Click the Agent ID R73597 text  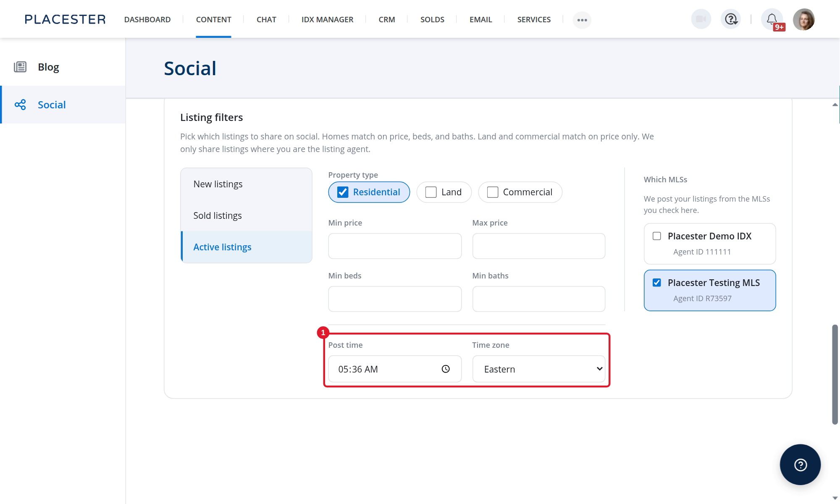click(x=702, y=298)
